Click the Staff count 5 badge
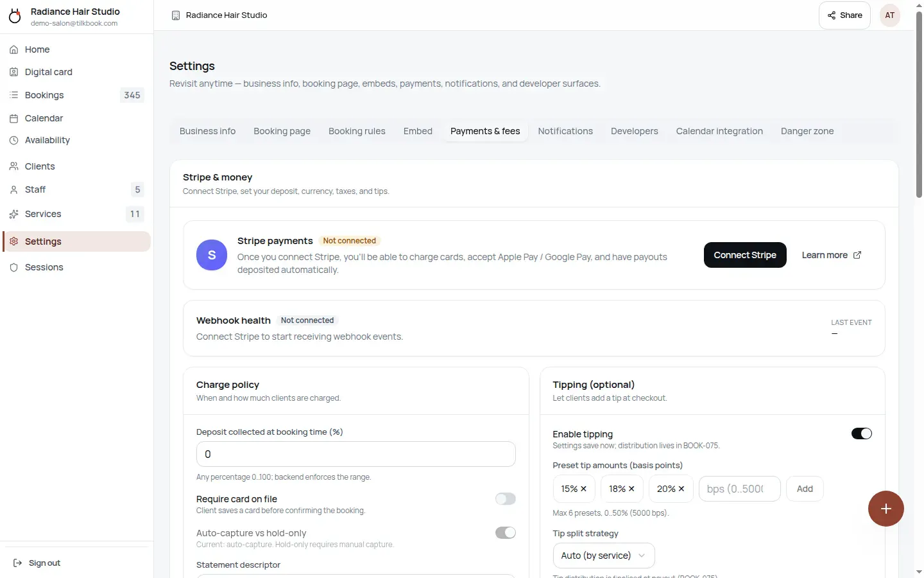The image size is (924, 578). pyautogui.click(x=137, y=189)
